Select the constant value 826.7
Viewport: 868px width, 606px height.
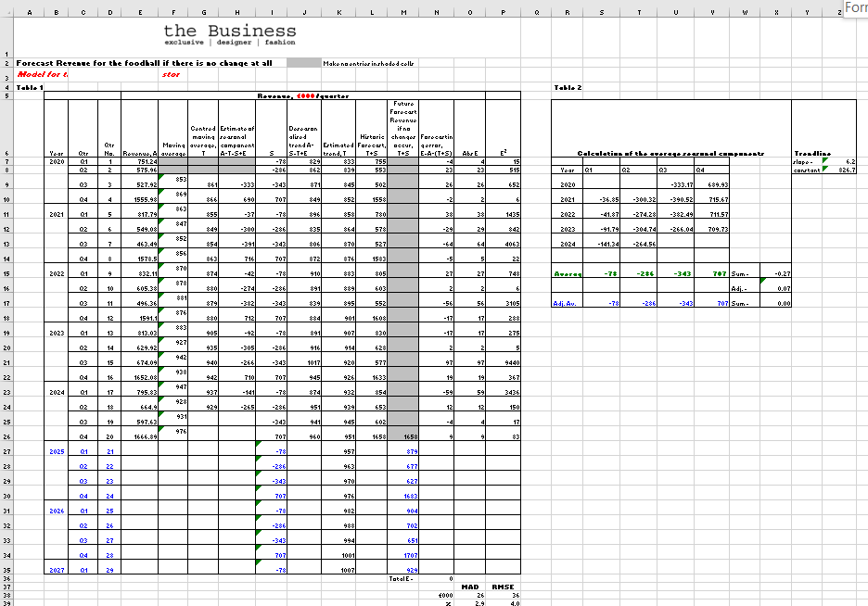coord(841,170)
